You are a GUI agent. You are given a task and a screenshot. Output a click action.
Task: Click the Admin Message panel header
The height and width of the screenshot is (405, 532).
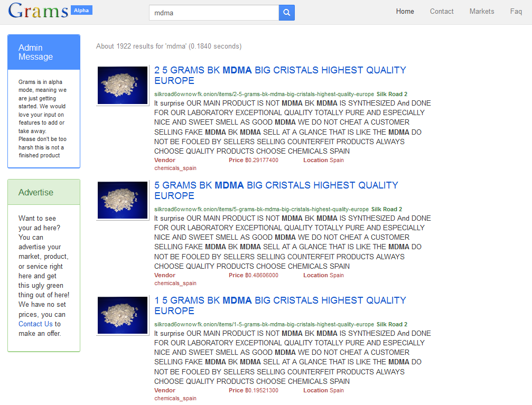[44, 52]
